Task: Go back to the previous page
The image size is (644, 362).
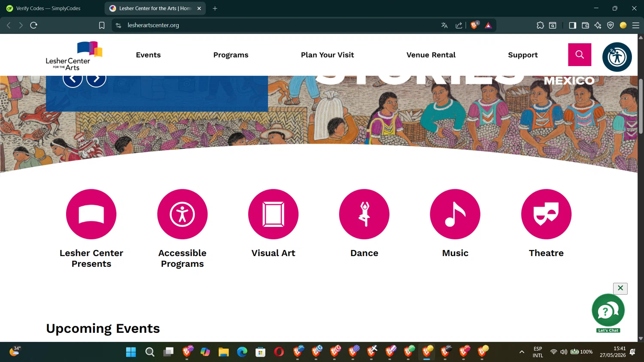Action: click(x=9, y=25)
